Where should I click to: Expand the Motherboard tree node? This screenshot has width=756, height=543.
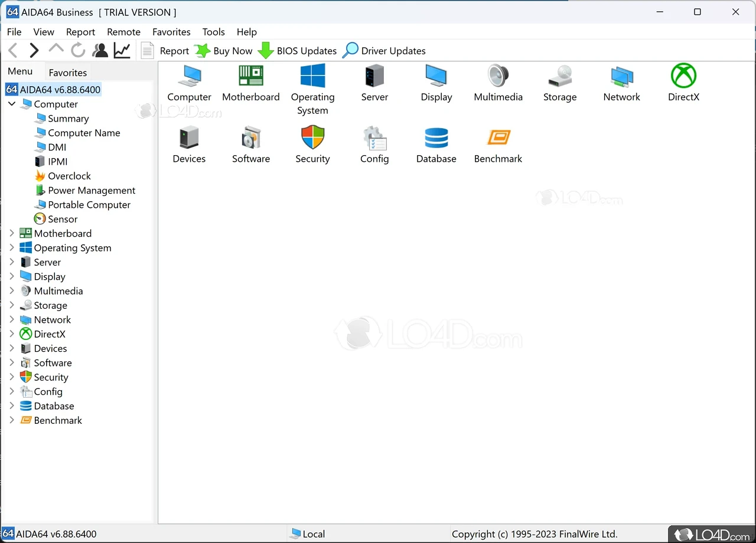[12, 233]
